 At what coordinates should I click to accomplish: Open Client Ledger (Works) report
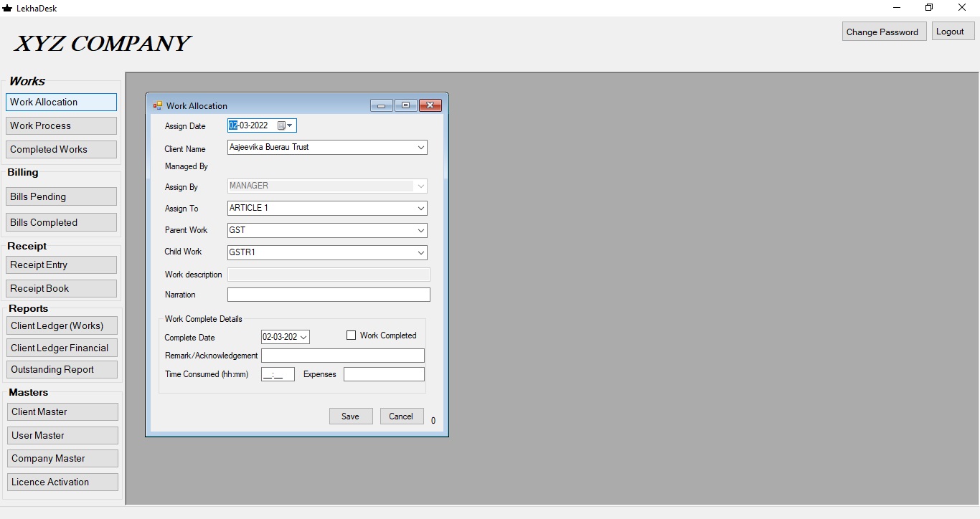coord(62,325)
